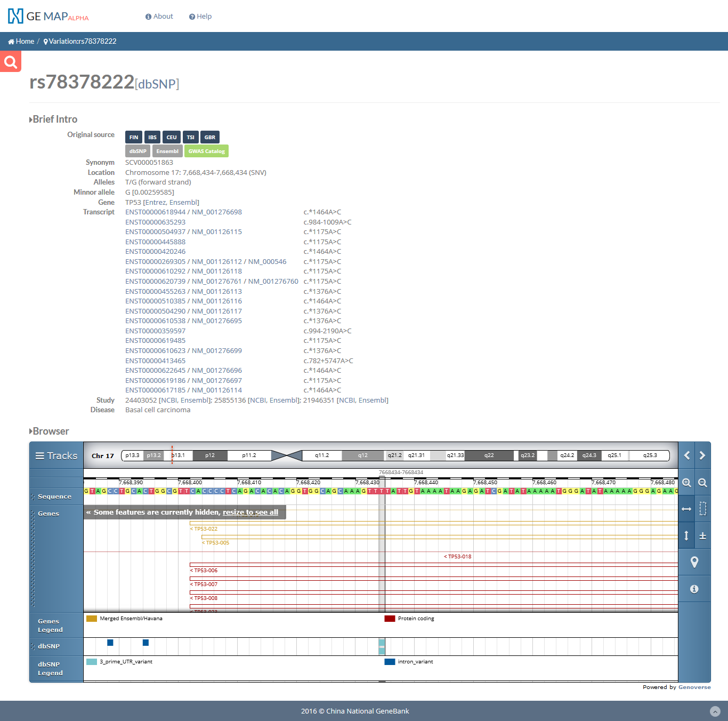Open study 24403052 link
Image resolution: width=728 pixels, height=721 pixels.
point(141,400)
